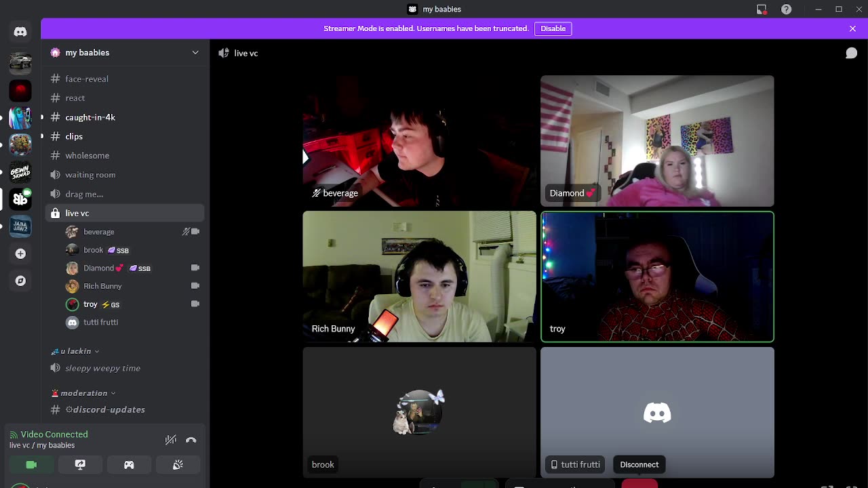The height and width of the screenshot is (488, 868).
Task: Select Rich Bunny in the member list
Action: coord(134,286)
